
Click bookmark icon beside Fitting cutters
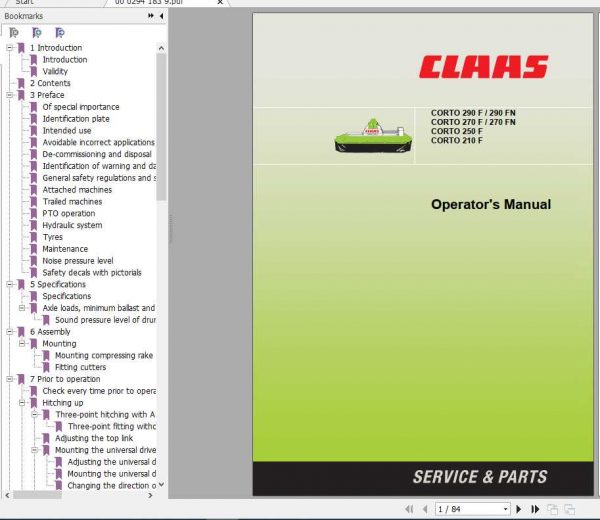[46, 367]
